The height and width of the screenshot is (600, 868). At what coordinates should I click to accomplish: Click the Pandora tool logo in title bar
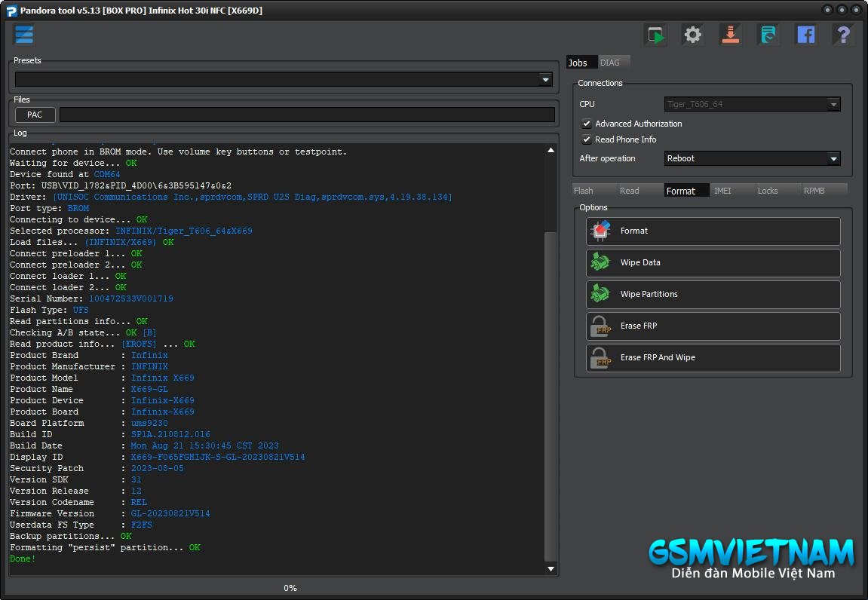11,11
